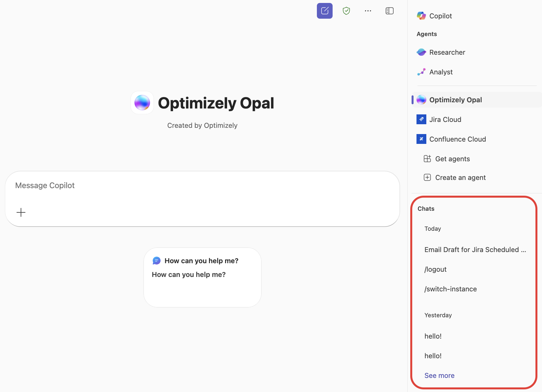Open the Researcher agent
Screen dimensions: 542x392
(447, 52)
